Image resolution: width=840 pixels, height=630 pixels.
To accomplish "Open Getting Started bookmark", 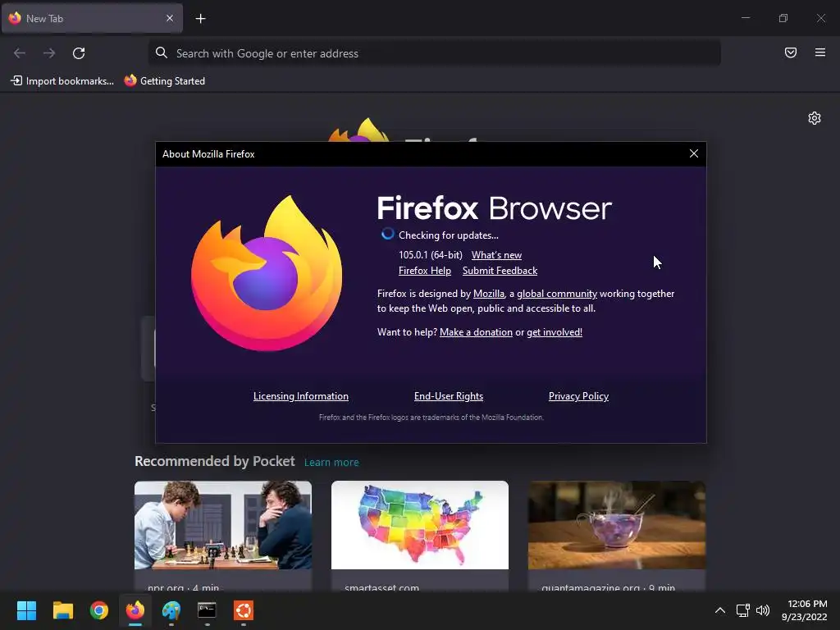I will [165, 81].
